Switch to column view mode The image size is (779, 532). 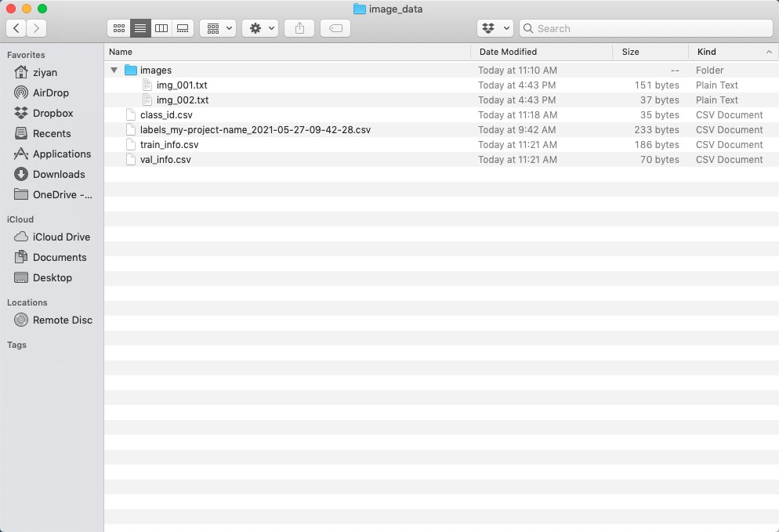[161, 28]
